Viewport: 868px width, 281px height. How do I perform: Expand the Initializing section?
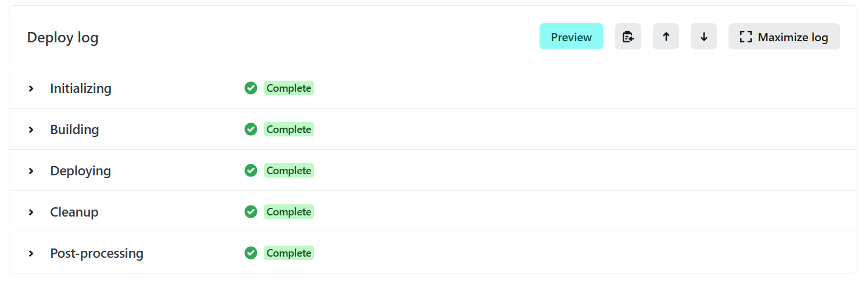[31, 89]
